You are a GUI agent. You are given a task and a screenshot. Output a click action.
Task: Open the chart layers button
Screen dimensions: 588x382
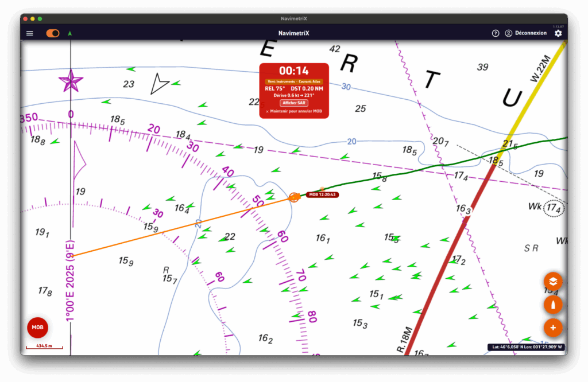pyautogui.click(x=553, y=281)
